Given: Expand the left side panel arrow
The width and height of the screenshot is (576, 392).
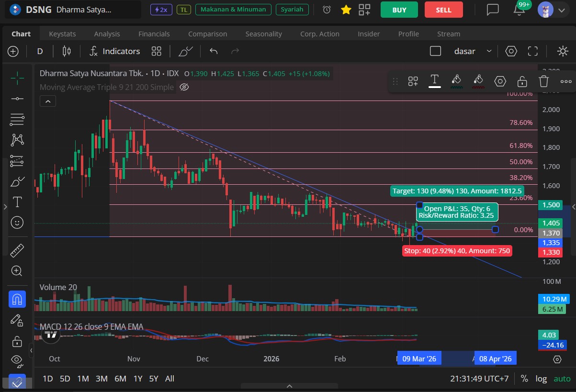Looking at the screenshot, I should click(x=5, y=207).
